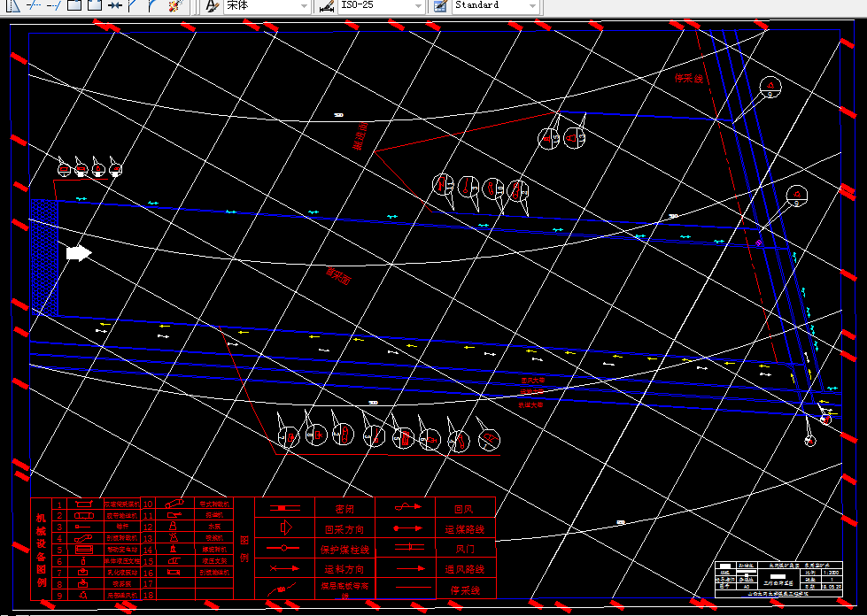Select the 回风大巷 roadway label
The height and width of the screenshot is (616, 867).
(532, 380)
